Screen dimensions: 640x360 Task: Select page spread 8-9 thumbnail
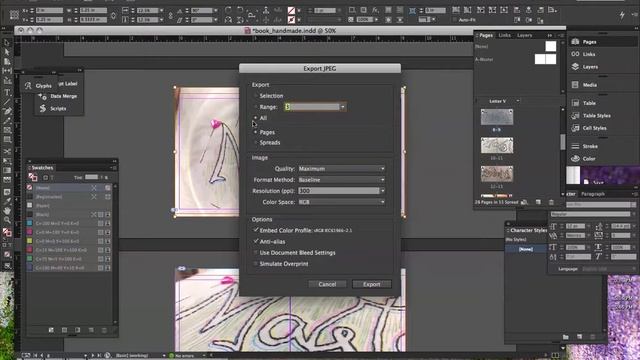(497, 117)
